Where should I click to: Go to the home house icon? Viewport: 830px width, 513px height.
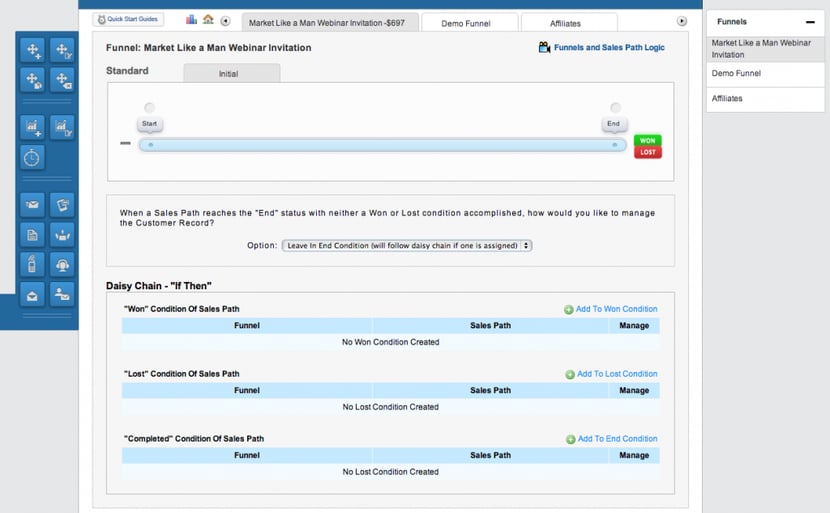pyautogui.click(x=208, y=20)
